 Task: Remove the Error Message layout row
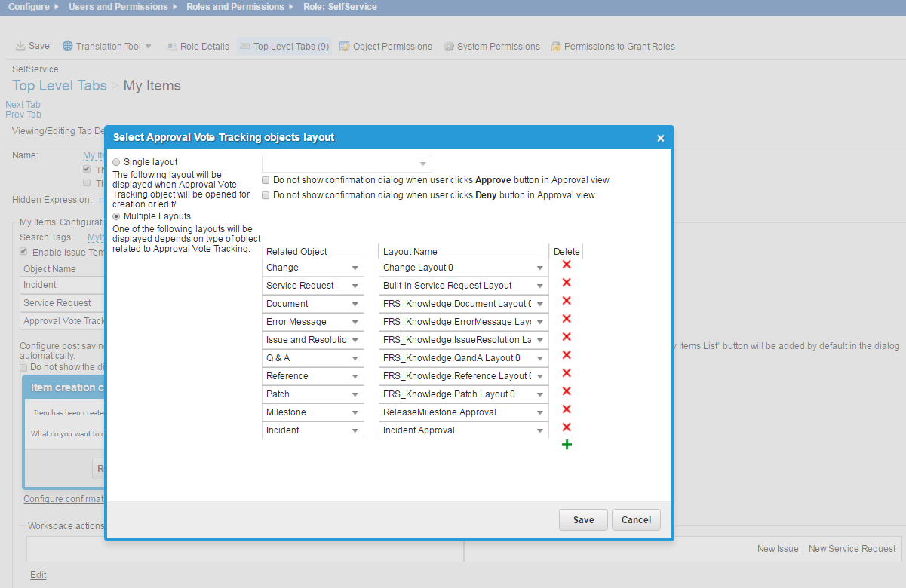coord(567,319)
